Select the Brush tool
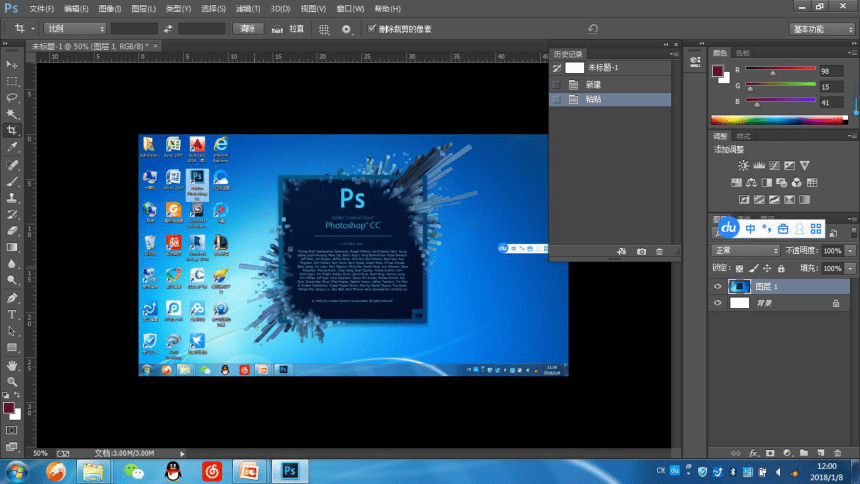Image resolution: width=860 pixels, height=484 pixels. pyautogui.click(x=12, y=182)
